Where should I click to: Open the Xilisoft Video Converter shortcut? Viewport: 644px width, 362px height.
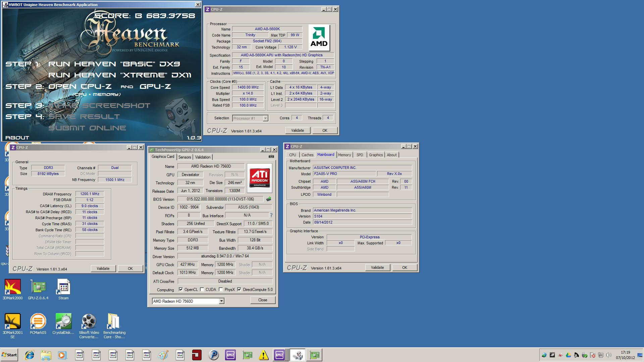coord(89,326)
